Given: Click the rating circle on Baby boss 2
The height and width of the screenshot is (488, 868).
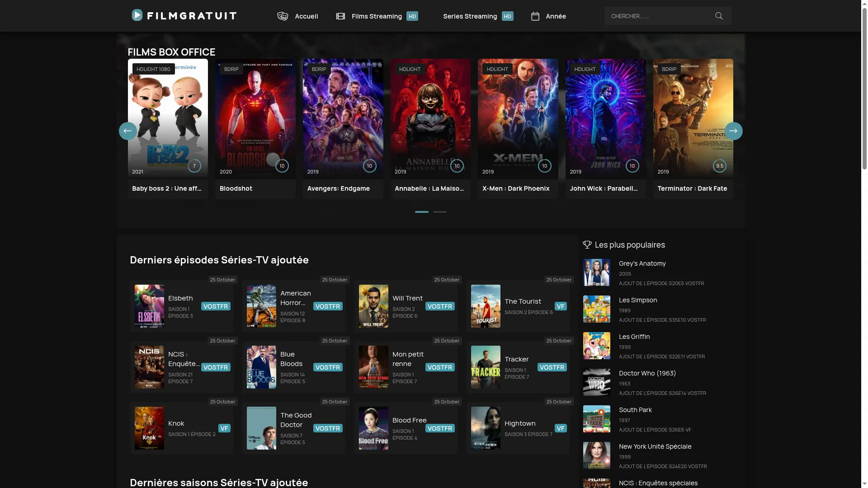Looking at the screenshot, I should click(194, 166).
